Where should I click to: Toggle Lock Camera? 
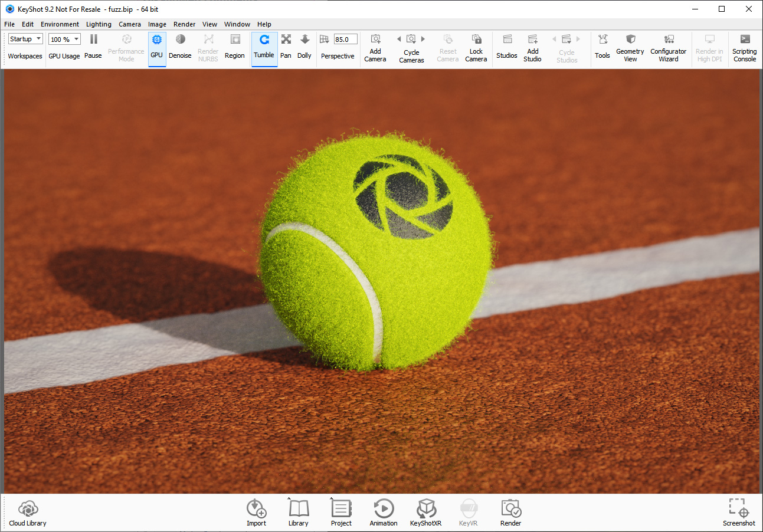pyautogui.click(x=476, y=47)
